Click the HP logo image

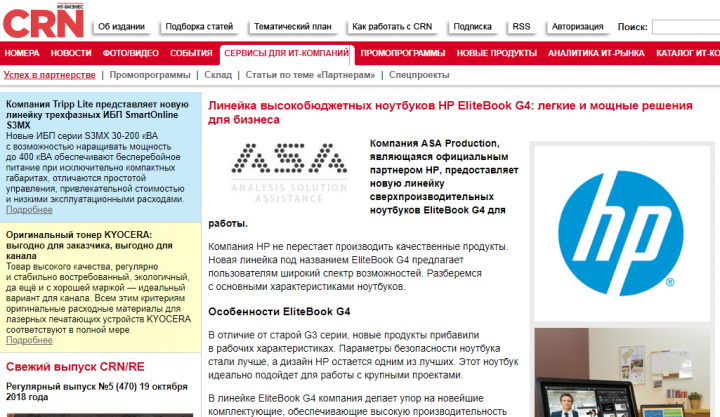click(622, 233)
